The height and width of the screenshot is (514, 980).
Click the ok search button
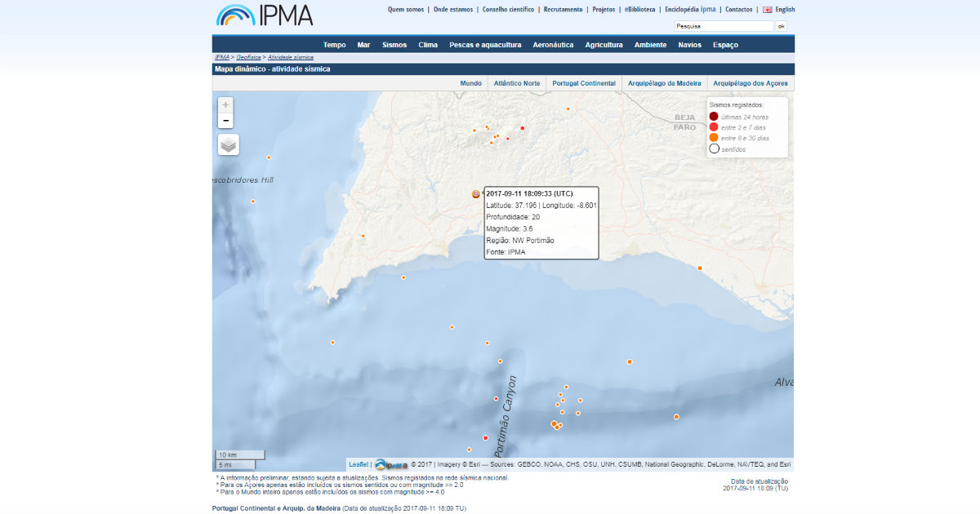click(781, 26)
